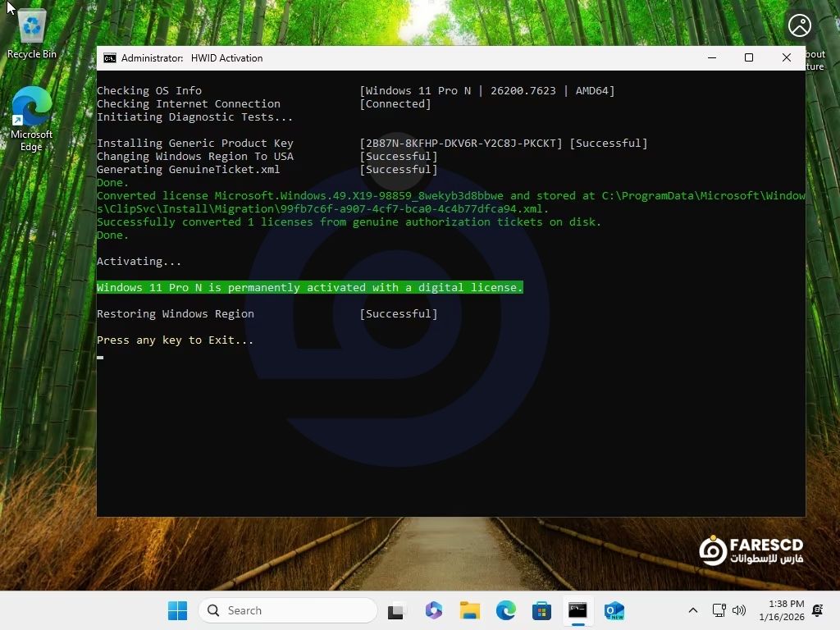The height and width of the screenshot is (630, 840).
Task: Launch Outlook (new) from the taskbar
Action: pos(614,610)
